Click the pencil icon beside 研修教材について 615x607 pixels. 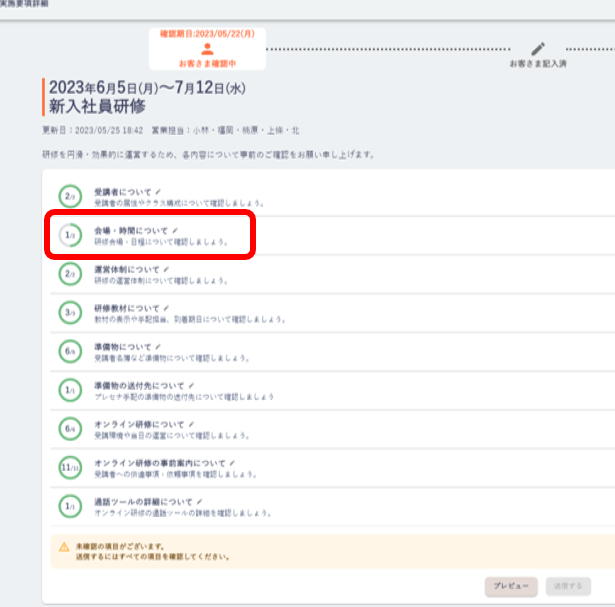166,308
